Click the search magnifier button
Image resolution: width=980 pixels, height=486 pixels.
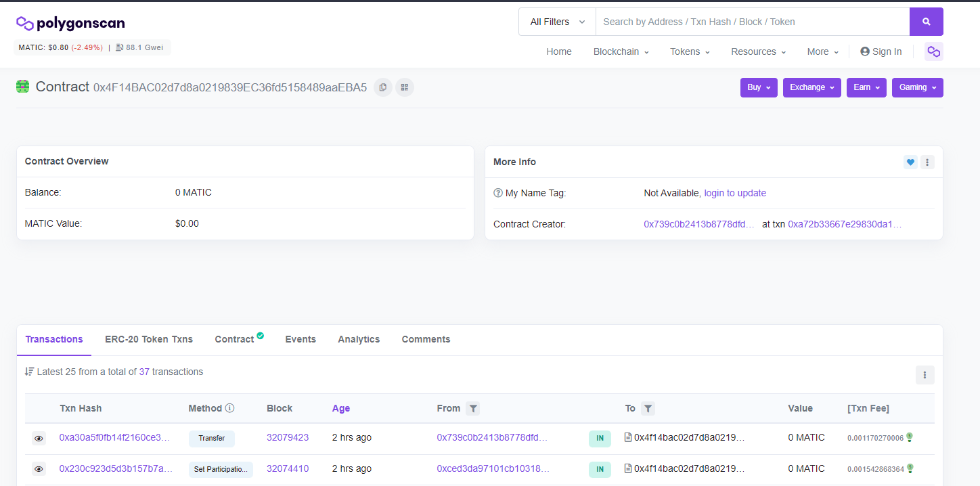point(926,21)
